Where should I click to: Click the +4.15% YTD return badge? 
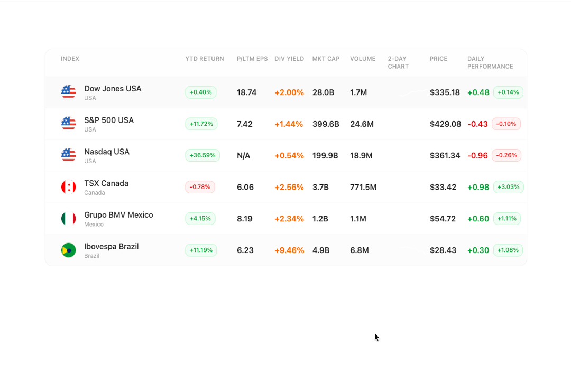(200, 218)
